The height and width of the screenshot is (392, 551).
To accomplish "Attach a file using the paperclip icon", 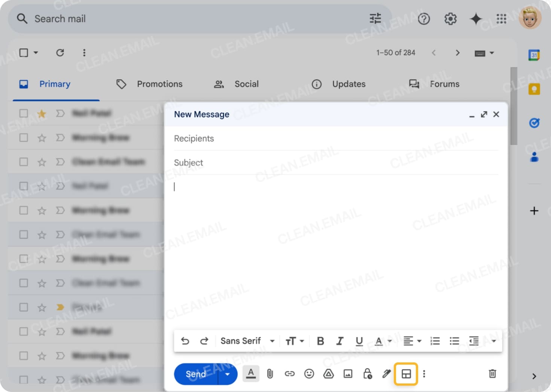I will (270, 374).
